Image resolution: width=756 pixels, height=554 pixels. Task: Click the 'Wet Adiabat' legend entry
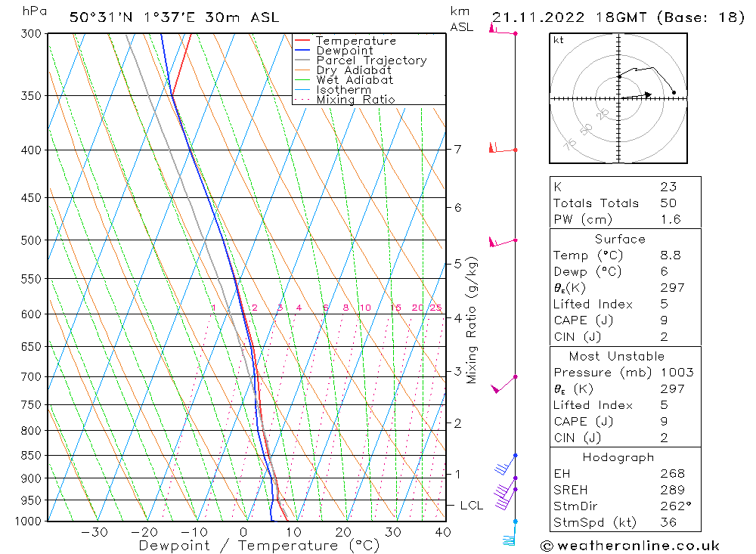tap(355, 80)
